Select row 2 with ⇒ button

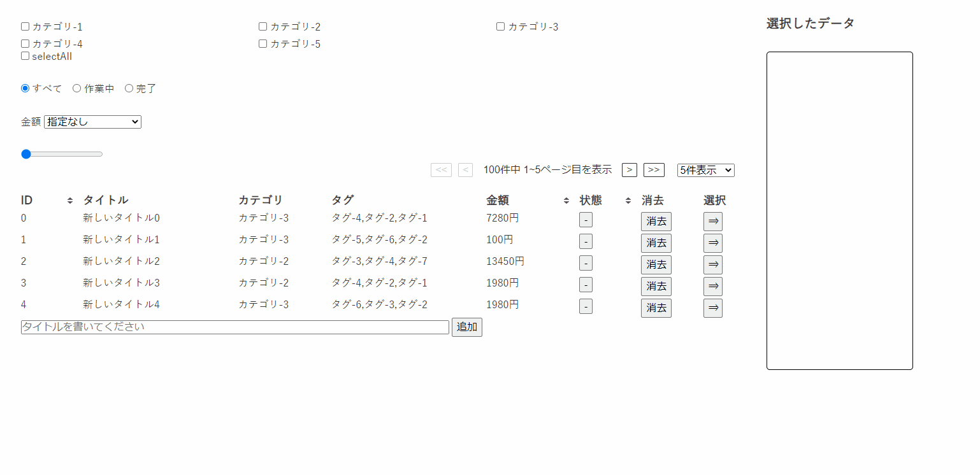click(x=713, y=265)
